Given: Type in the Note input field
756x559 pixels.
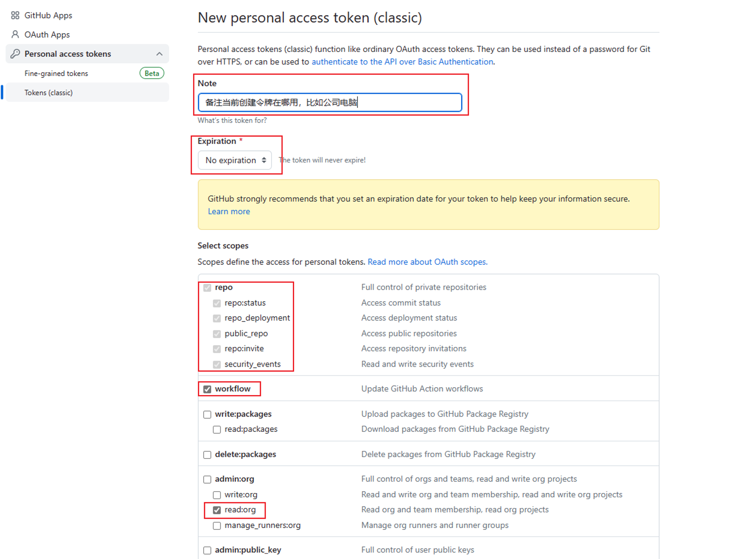Looking at the screenshot, I should [330, 103].
